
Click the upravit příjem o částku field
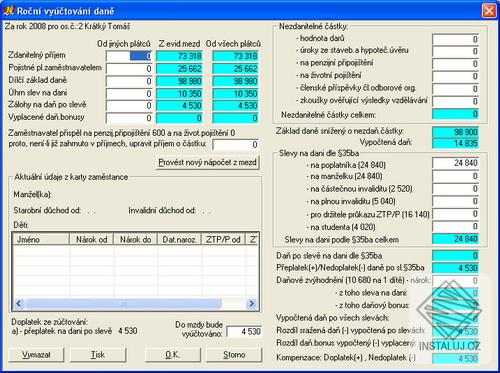point(236,144)
